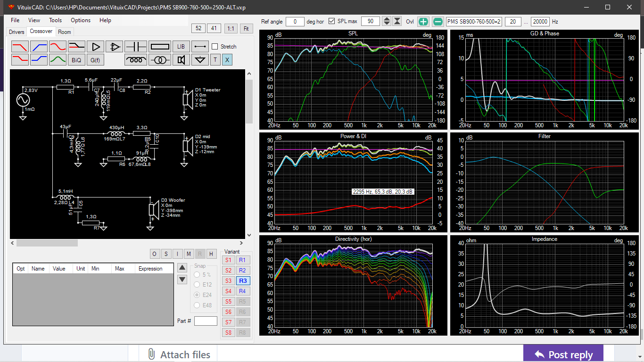Add a high-pass filter block (blue slope)

pos(39,47)
